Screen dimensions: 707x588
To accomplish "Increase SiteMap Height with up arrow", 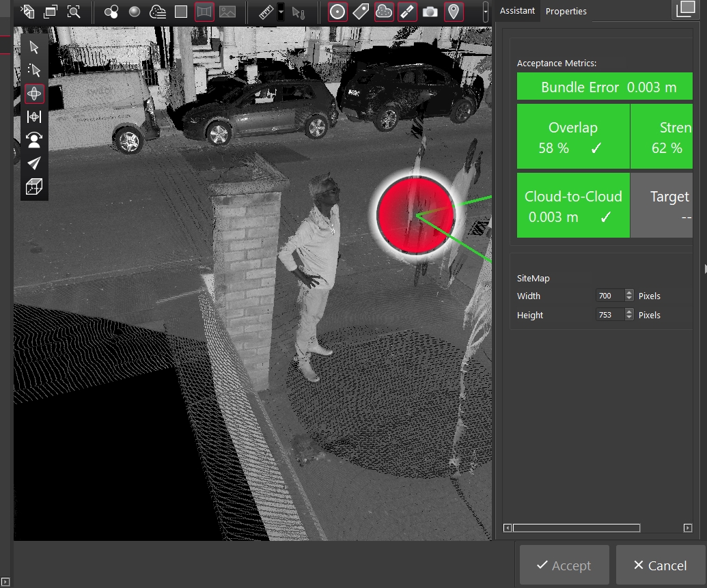I will [629, 311].
